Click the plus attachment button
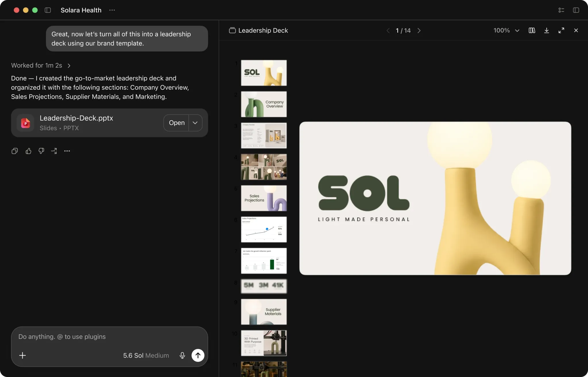This screenshot has height=377, width=588. click(x=22, y=355)
